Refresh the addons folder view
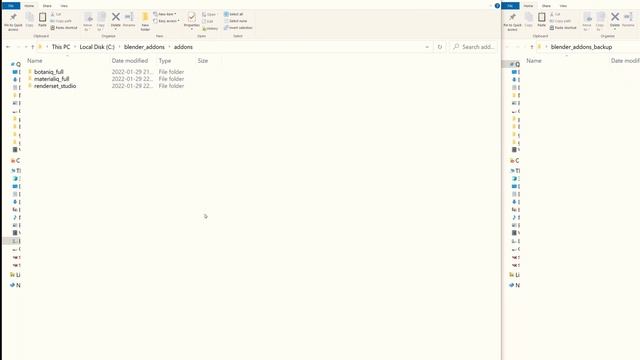This screenshot has height=360, width=640. (440, 47)
